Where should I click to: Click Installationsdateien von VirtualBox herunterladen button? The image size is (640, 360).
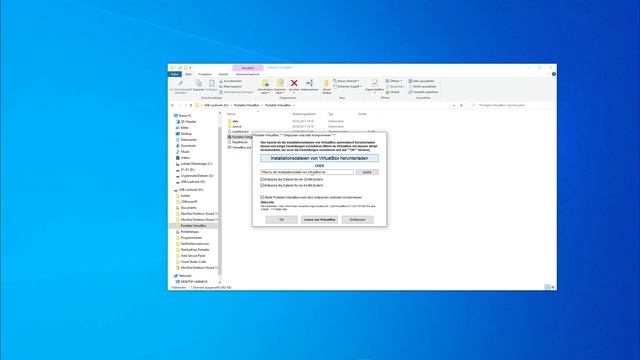point(319,158)
